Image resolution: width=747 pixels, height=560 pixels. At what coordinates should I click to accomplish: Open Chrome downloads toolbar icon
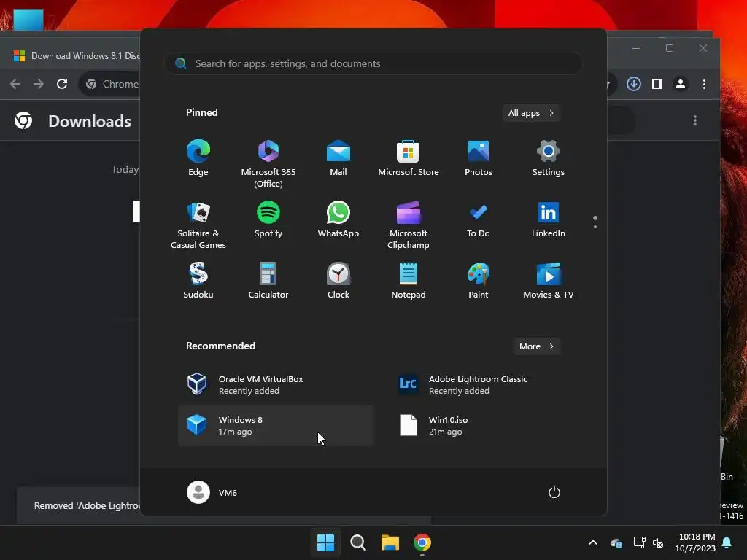[634, 84]
